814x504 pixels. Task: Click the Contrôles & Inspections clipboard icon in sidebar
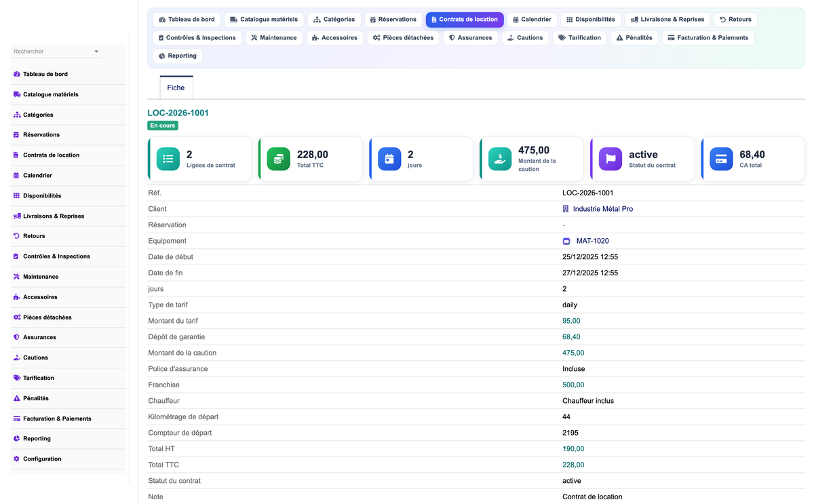point(16,256)
